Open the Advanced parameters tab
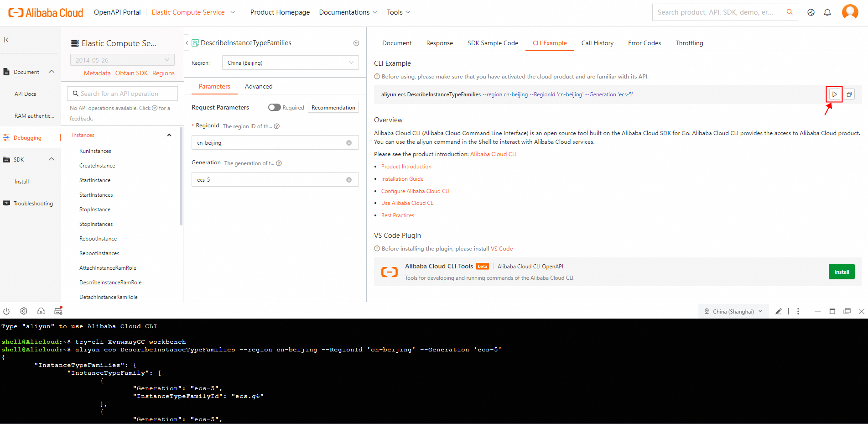Screen dimensions: 868x424 click(x=258, y=86)
